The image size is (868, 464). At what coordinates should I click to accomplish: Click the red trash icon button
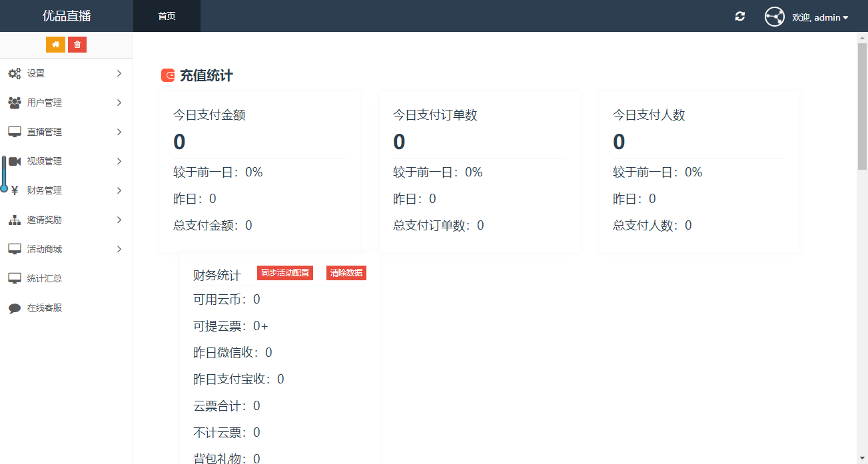click(x=77, y=45)
